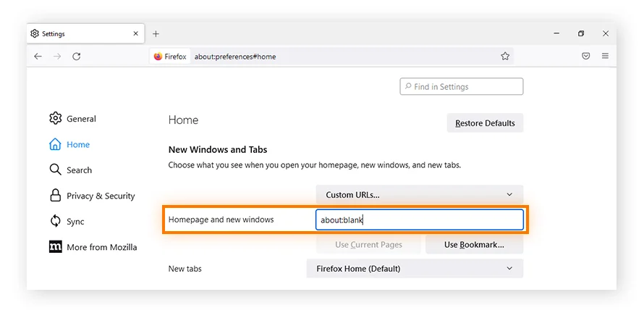Bookmark this page with star icon

(x=505, y=57)
